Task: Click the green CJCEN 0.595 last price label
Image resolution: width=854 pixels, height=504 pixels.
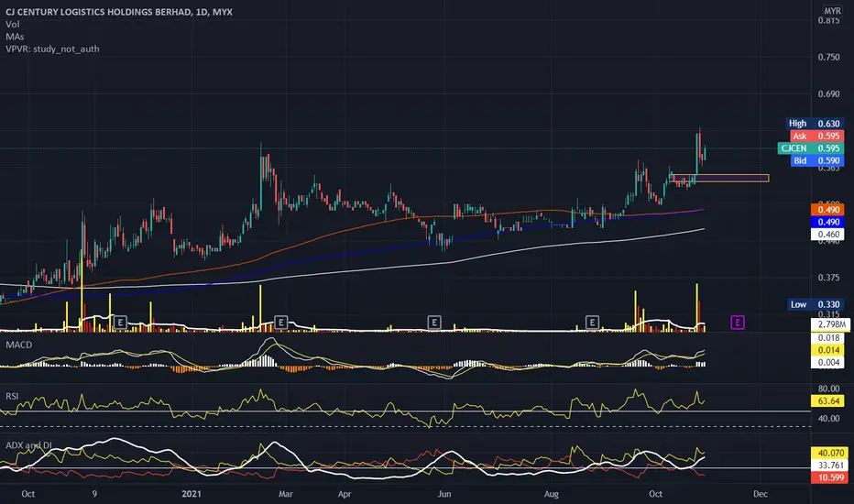Action: (x=810, y=148)
